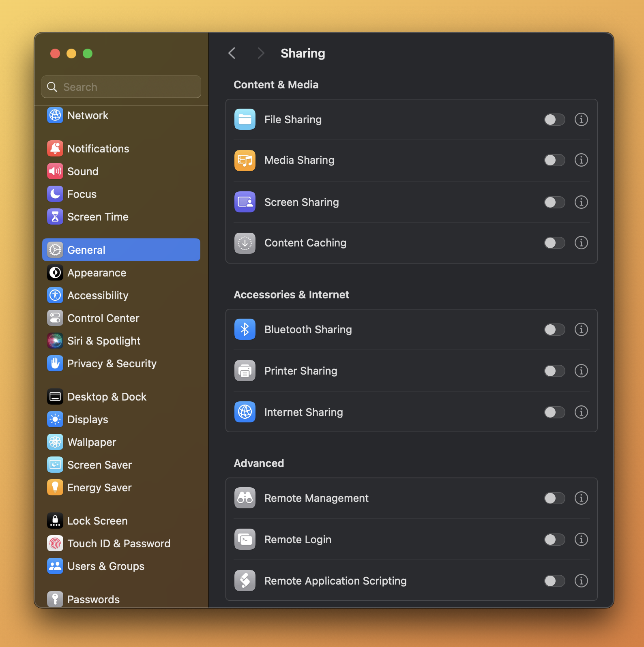Turn on Remote Management switch
The width and height of the screenshot is (644, 647).
[554, 498]
